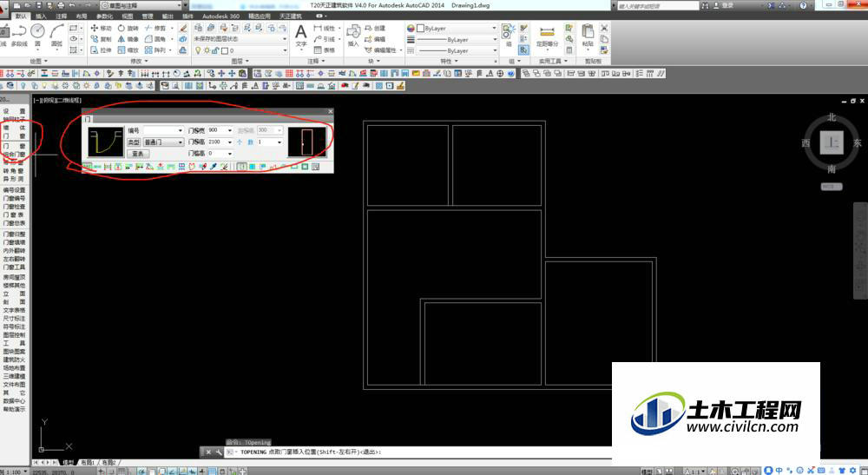Click the 组 group tool
This screenshot has width=868, height=475.
508,36
